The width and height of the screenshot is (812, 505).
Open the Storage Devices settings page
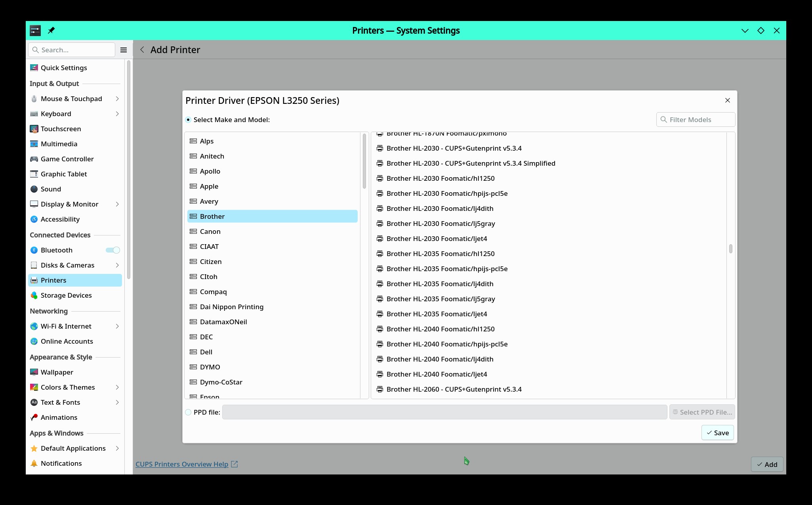pyautogui.click(x=66, y=295)
